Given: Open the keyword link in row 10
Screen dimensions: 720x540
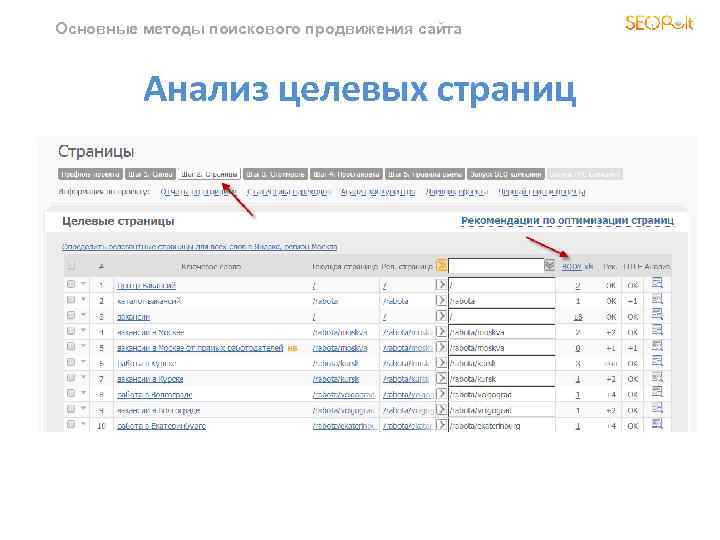Looking at the screenshot, I should (161, 426).
